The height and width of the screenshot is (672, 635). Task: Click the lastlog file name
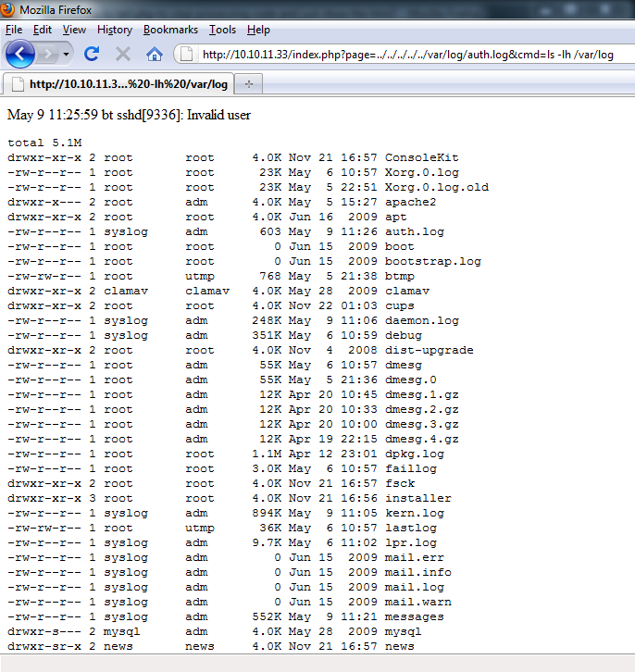point(410,528)
